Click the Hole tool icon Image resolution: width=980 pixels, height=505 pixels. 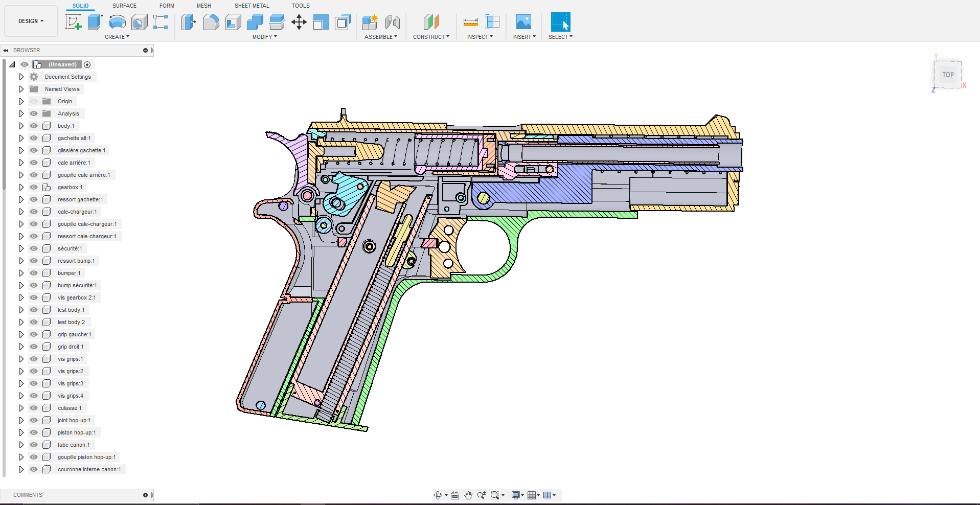click(x=139, y=22)
